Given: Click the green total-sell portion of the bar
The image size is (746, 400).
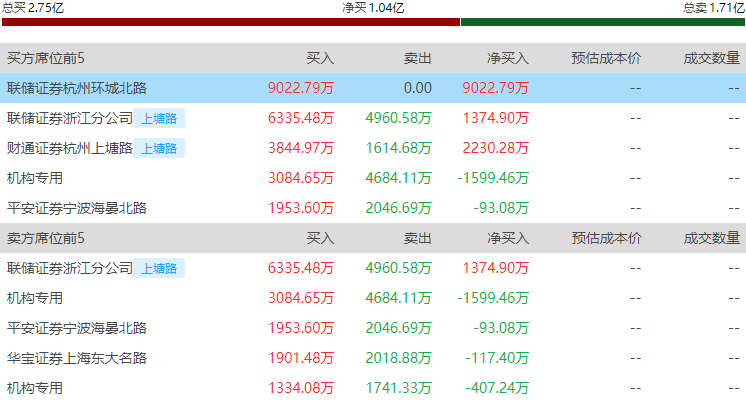Looking at the screenshot, I should pos(603,22).
